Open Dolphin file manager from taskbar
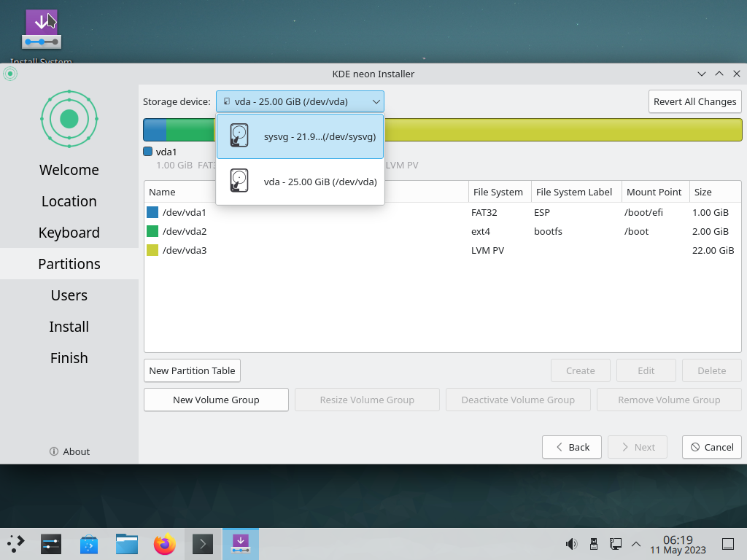This screenshot has height=560, width=747. point(127,544)
